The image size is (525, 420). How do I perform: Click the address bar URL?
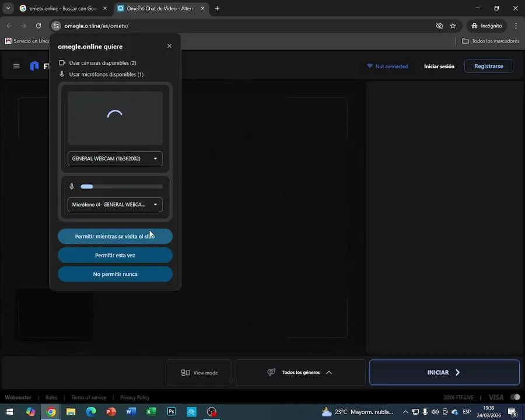coord(96,26)
